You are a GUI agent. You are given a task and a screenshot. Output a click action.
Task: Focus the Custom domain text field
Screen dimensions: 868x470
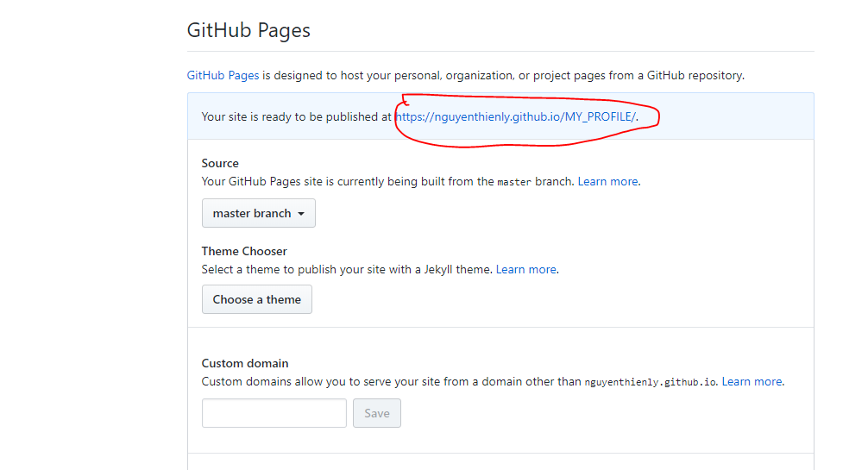tap(274, 413)
